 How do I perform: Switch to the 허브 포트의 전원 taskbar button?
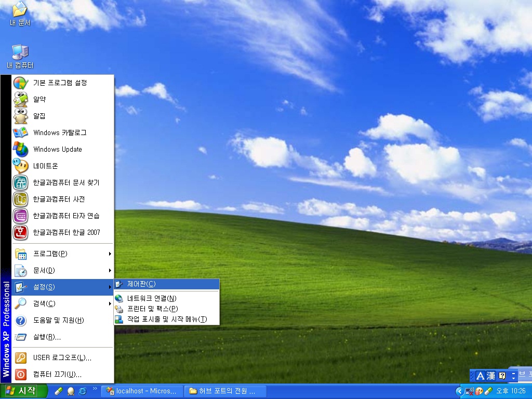pyautogui.click(x=225, y=391)
